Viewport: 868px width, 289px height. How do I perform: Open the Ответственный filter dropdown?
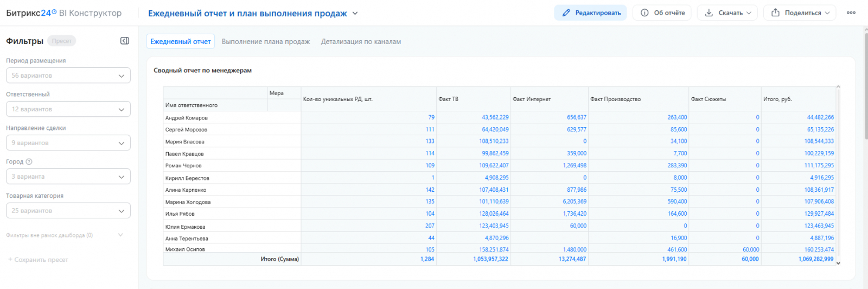(68, 109)
